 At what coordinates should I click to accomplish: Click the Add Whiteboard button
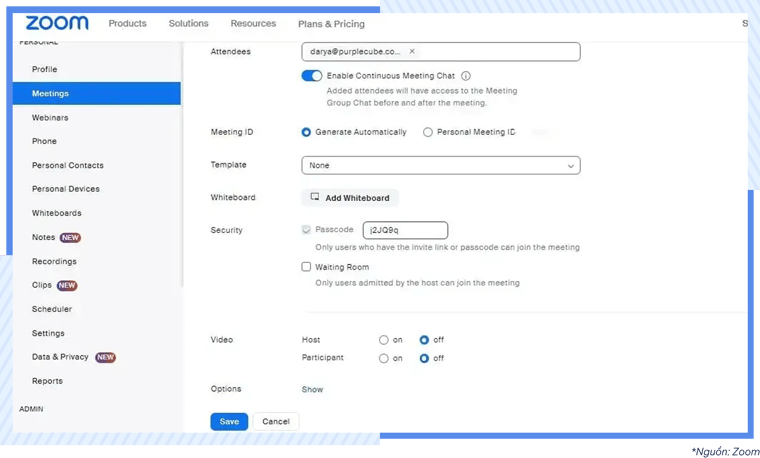point(350,198)
